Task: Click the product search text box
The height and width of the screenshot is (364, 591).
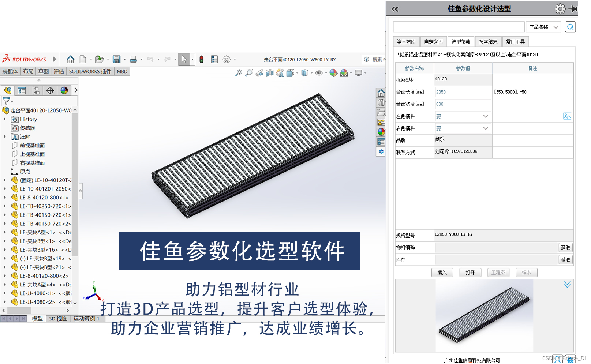Action: [x=459, y=27]
